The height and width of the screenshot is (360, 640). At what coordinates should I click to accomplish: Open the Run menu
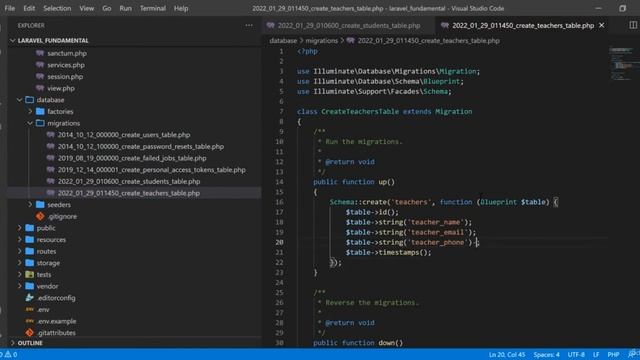(x=126, y=8)
